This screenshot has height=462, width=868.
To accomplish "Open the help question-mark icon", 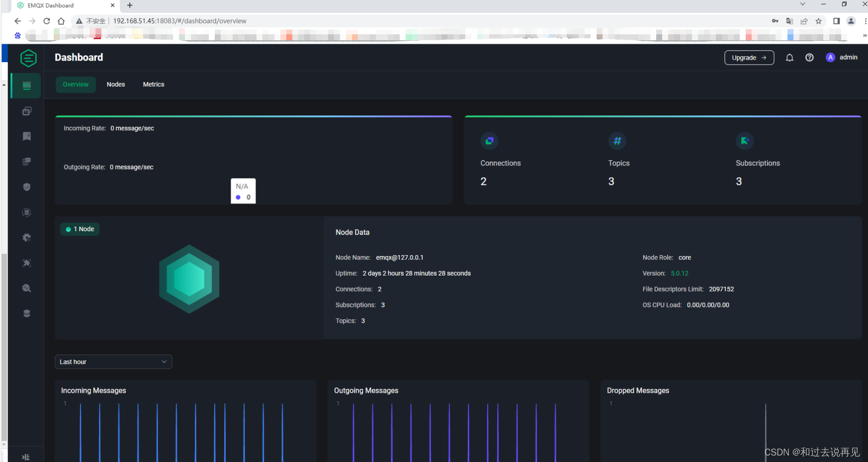I will coord(809,58).
